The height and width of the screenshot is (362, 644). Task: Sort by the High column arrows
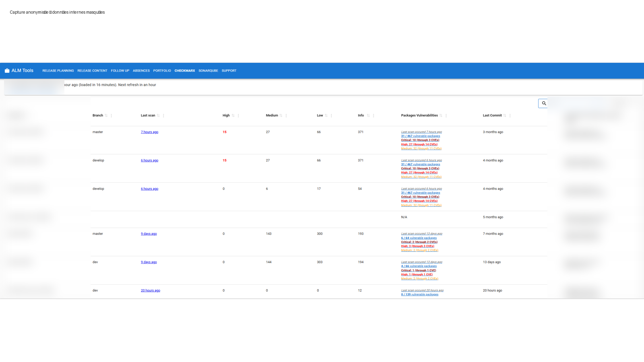[233, 115]
